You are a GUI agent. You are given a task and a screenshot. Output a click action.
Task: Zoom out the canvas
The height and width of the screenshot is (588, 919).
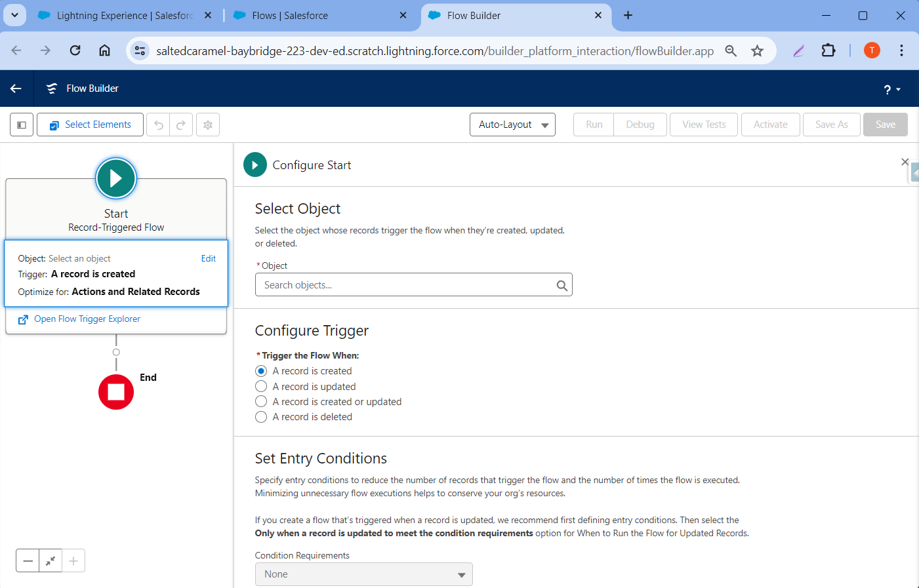[28, 561]
